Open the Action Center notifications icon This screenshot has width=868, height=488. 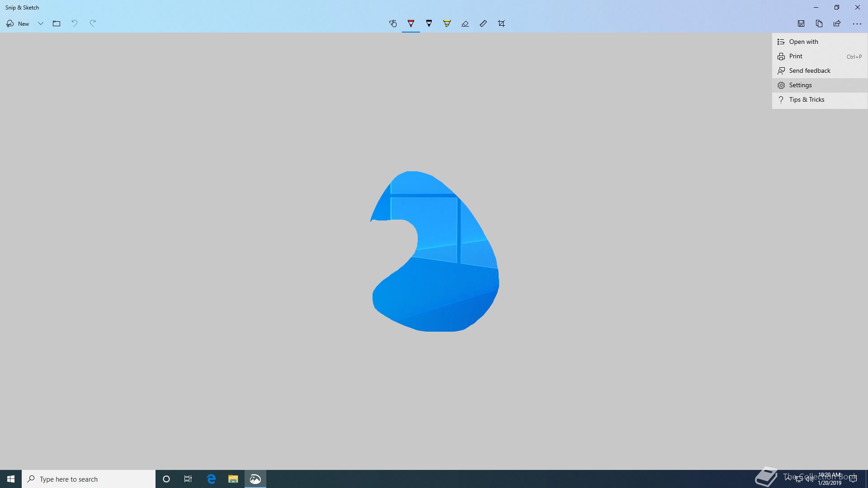[853, 479]
